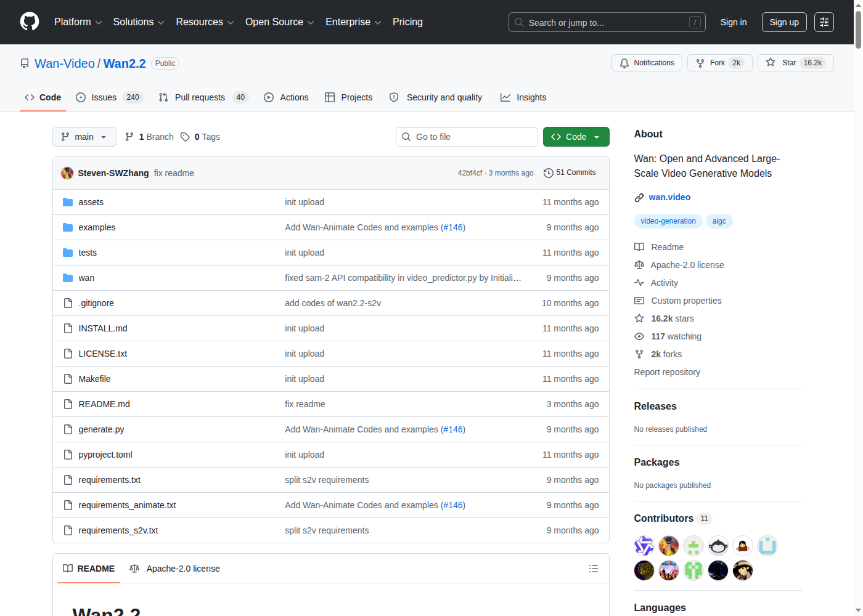Click the commit history clock icon

[548, 173]
